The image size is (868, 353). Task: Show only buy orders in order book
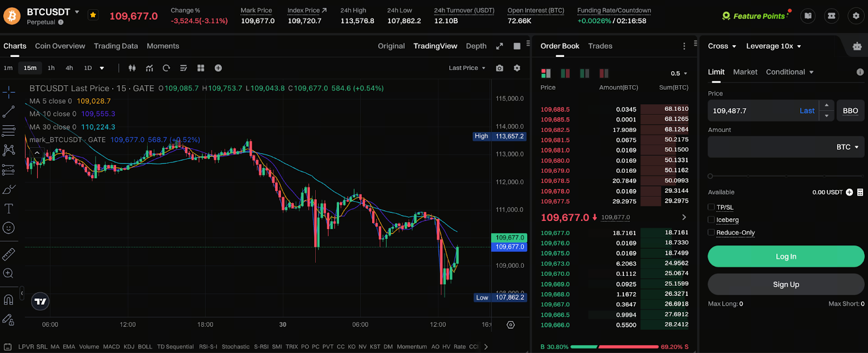pyautogui.click(x=584, y=73)
